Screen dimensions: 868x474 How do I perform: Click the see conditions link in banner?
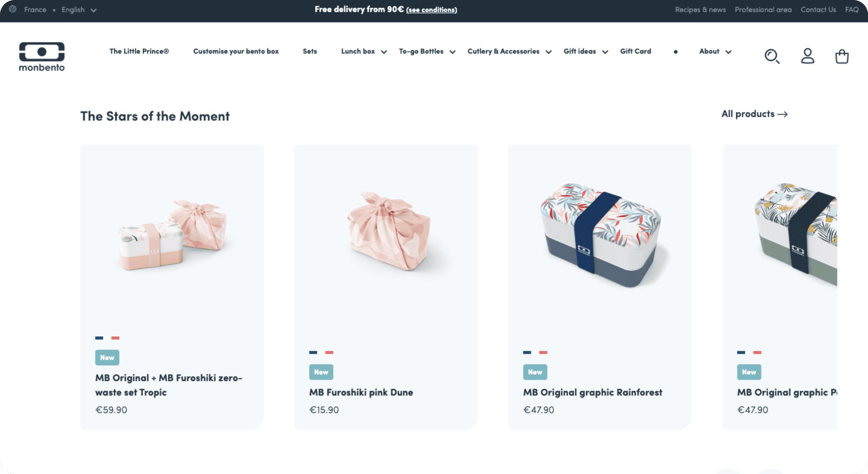click(x=432, y=10)
